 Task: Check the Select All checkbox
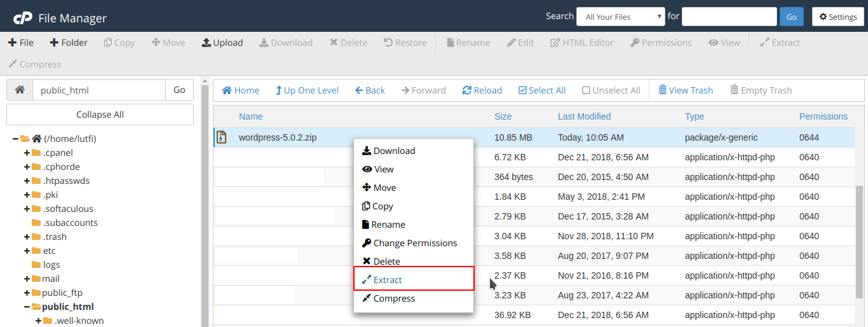point(522,90)
